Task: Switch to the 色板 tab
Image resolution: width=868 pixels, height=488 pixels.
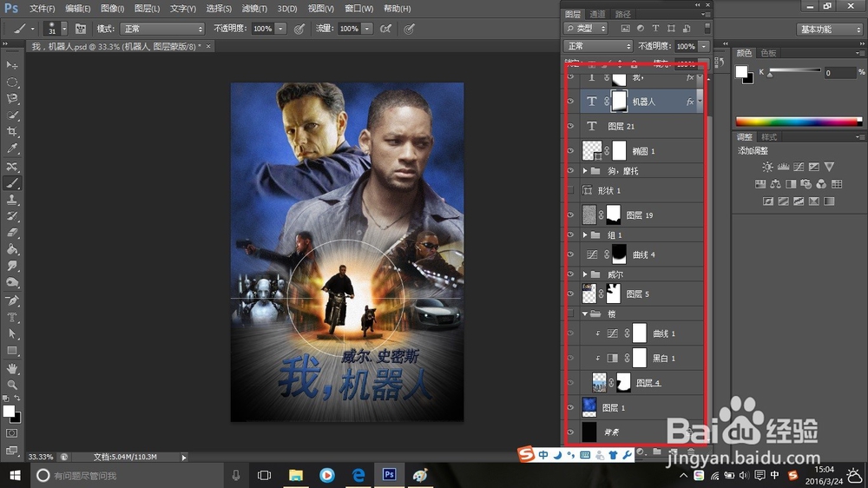Action: pos(768,53)
